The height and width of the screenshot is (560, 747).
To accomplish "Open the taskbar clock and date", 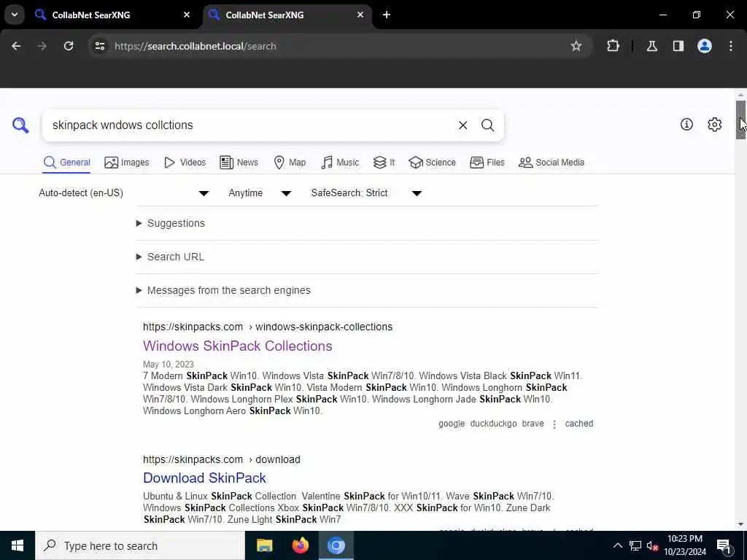I will [685, 545].
